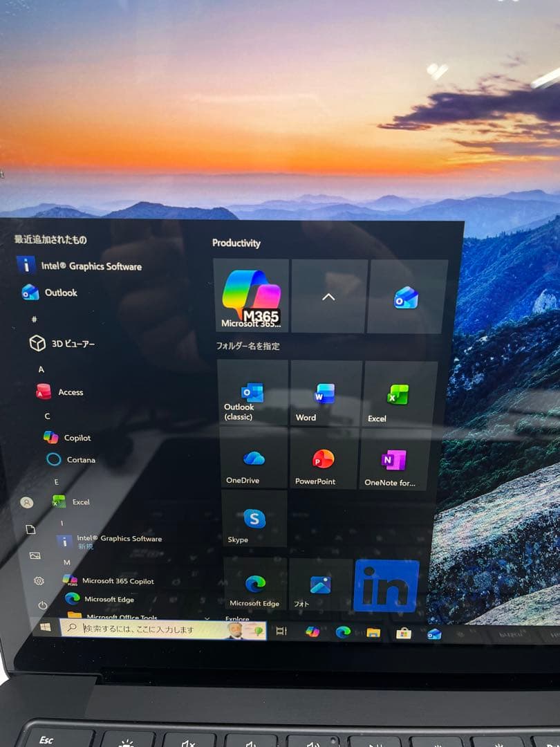Open the PowerPoint tile
Viewport: 560px width, 747px height.
[324, 459]
